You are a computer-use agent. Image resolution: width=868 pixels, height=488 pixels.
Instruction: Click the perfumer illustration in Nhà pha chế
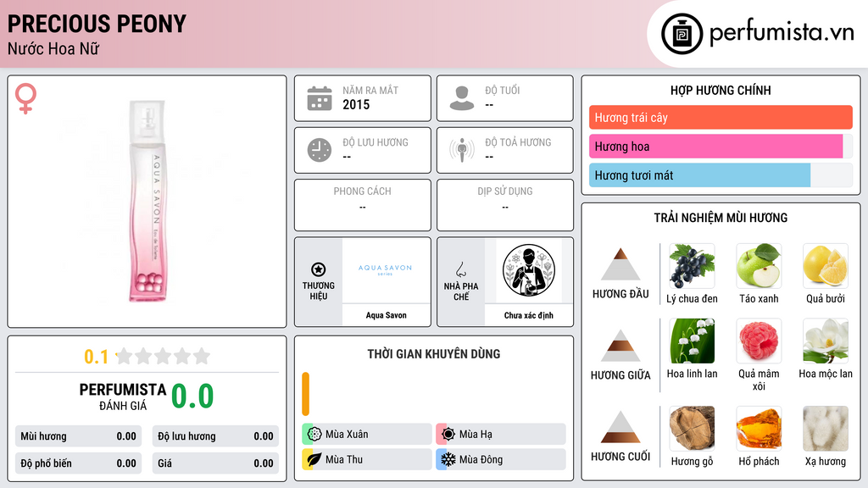pos(529,270)
